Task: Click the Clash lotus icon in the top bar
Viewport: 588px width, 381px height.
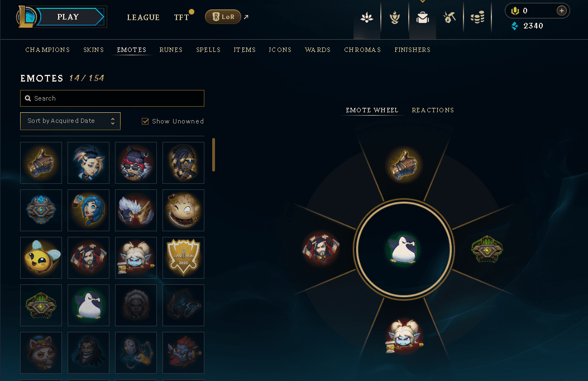Action: pyautogui.click(x=367, y=17)
